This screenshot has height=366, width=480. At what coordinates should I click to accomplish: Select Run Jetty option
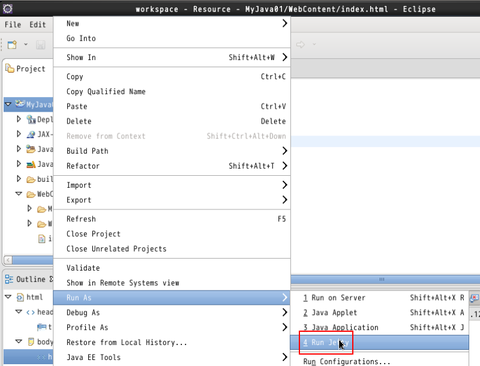tap(380, 342)
